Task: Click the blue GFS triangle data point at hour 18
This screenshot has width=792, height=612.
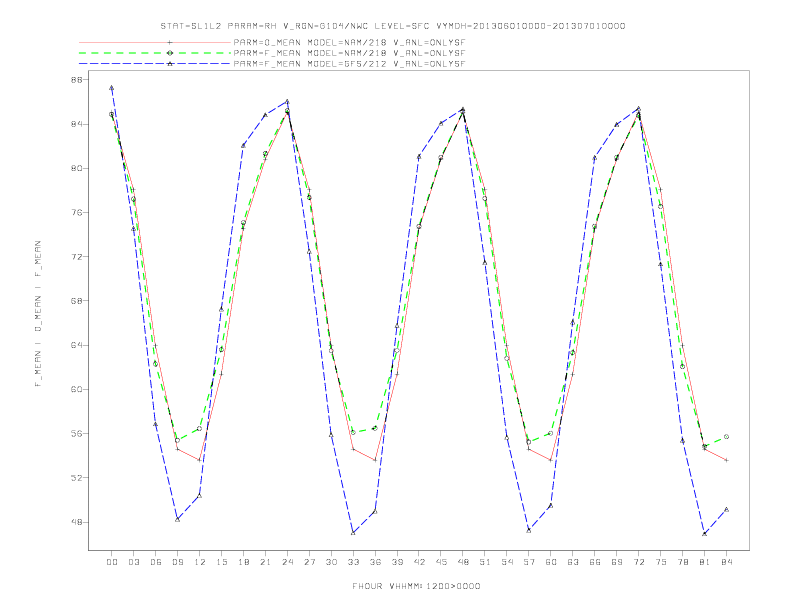Action: tap(243, 145)
